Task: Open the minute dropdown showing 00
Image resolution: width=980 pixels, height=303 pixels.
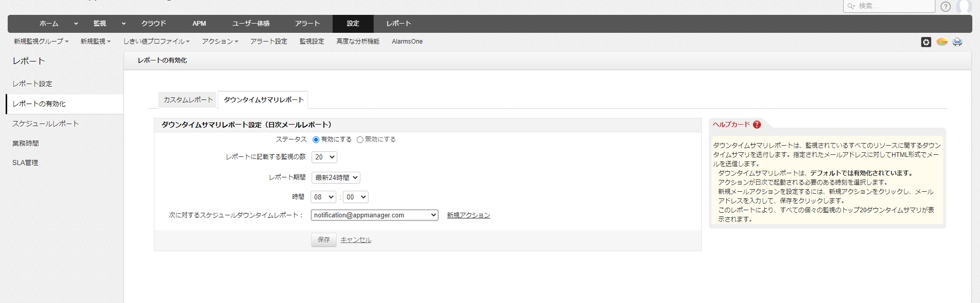Action: [356, 197]
